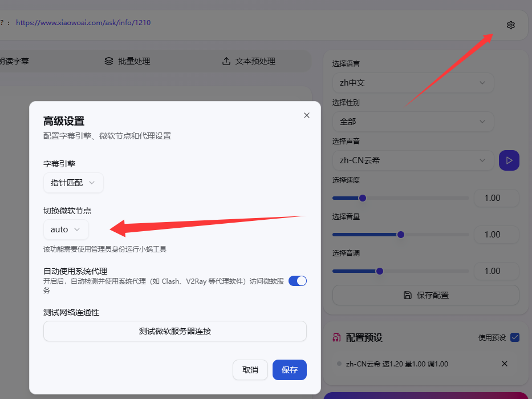Uncheck the 使用预设 checkbox
The height and width of the screenshot is (399, 532).
coord(515,337)
